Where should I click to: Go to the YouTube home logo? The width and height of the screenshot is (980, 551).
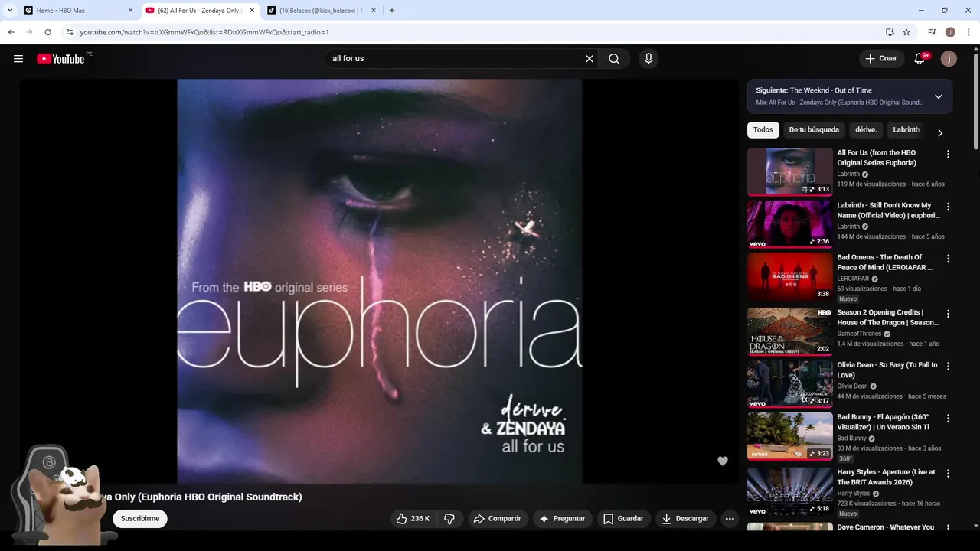pos(60,59)
